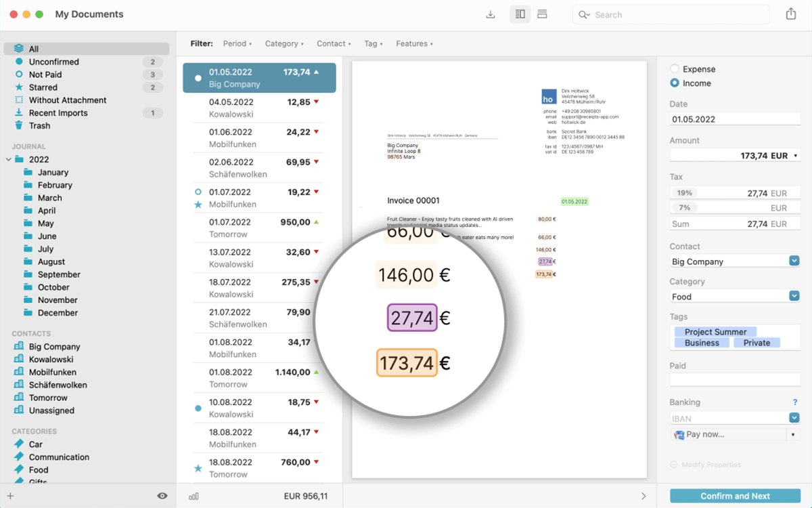Click the Date field showing 01.05.2022

coord(735,119)
